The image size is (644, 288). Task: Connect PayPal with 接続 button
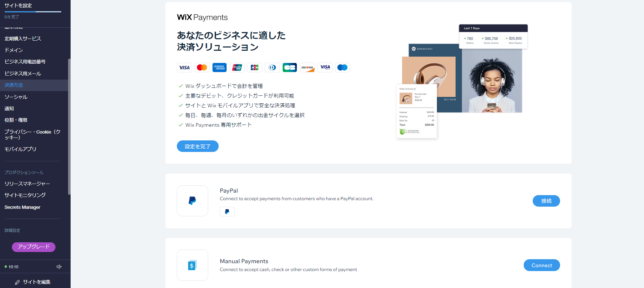click(546, 201)
